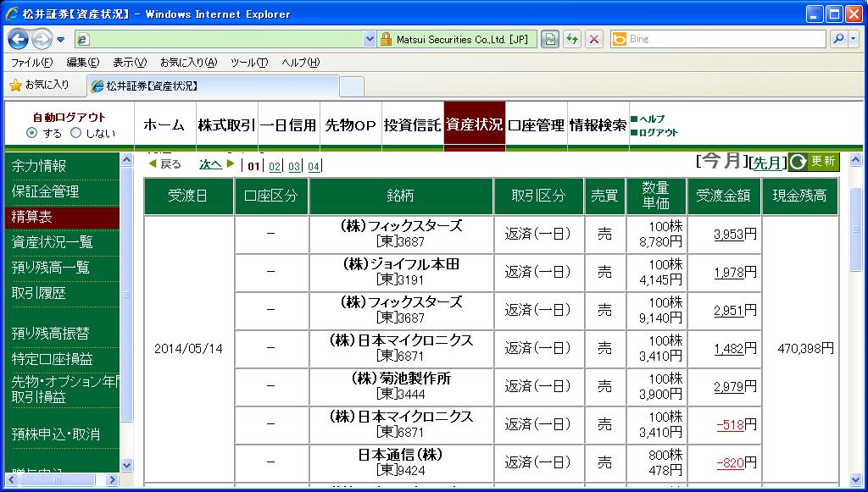Open the 1,978円 settlement amount link
The image size is (868, 492).
pyautogui.click(x=728, y=273)
